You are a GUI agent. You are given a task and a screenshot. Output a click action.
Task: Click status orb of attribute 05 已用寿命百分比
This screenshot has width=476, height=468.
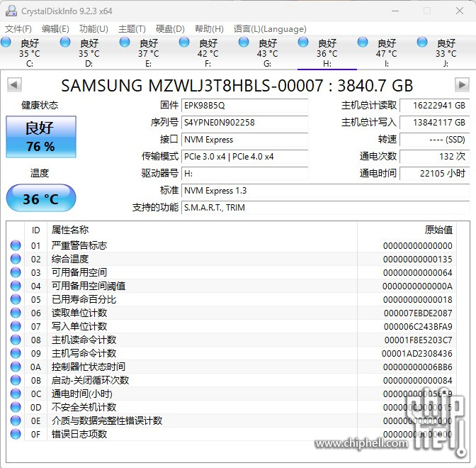coord(16,299)
